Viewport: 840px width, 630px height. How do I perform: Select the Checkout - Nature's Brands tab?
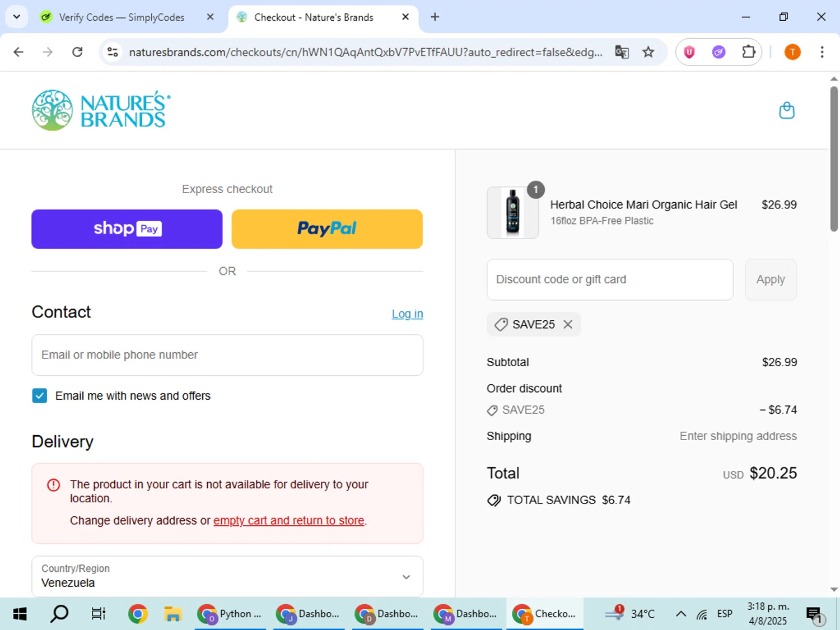pos(323,17)
